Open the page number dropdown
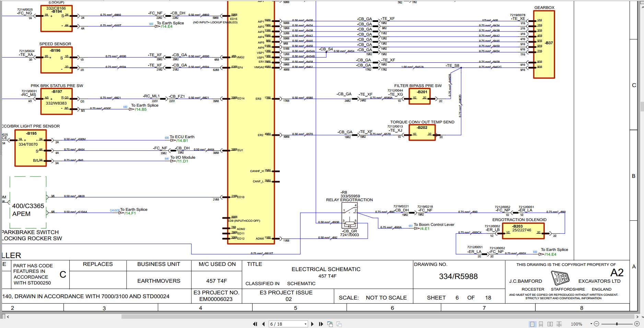Viewport: 644px width, 328px height. (x=305, y=324)
